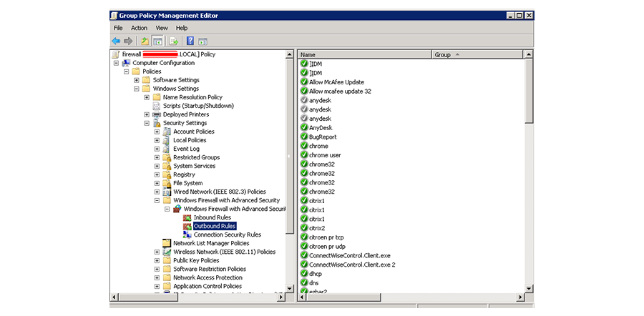Open the Help menu

coord(182,28)
